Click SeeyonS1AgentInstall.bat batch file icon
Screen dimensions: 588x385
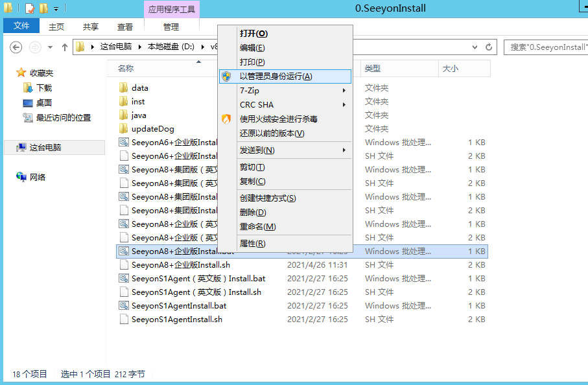pos(124,305)
